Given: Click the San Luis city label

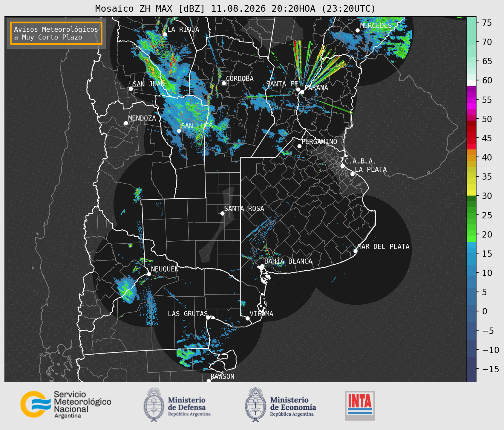Looking at the screenshot, I should (197, 126).
